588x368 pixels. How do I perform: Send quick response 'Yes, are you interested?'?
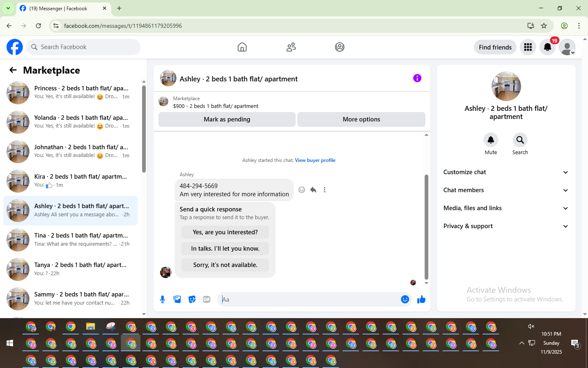pyautogui.click(x=225, y=232)
